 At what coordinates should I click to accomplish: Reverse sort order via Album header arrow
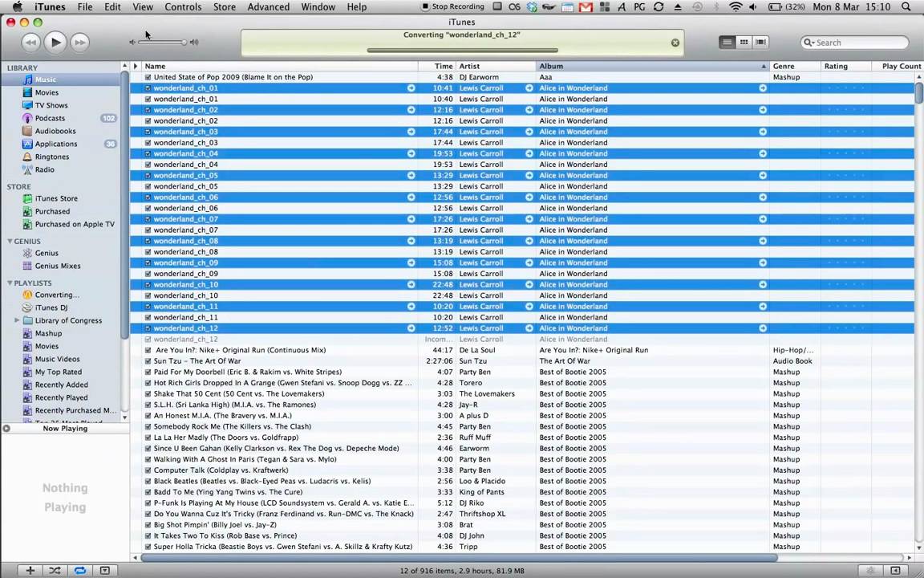(x=764, y=66)
